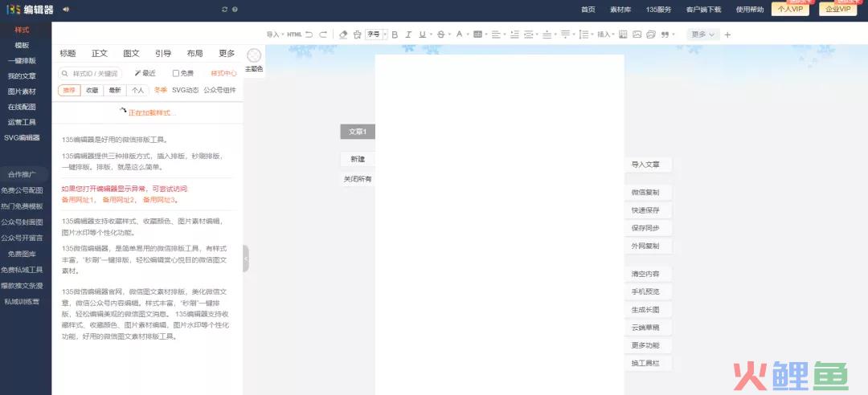
Task: Open the 更多 style tab
Action: 227,54
